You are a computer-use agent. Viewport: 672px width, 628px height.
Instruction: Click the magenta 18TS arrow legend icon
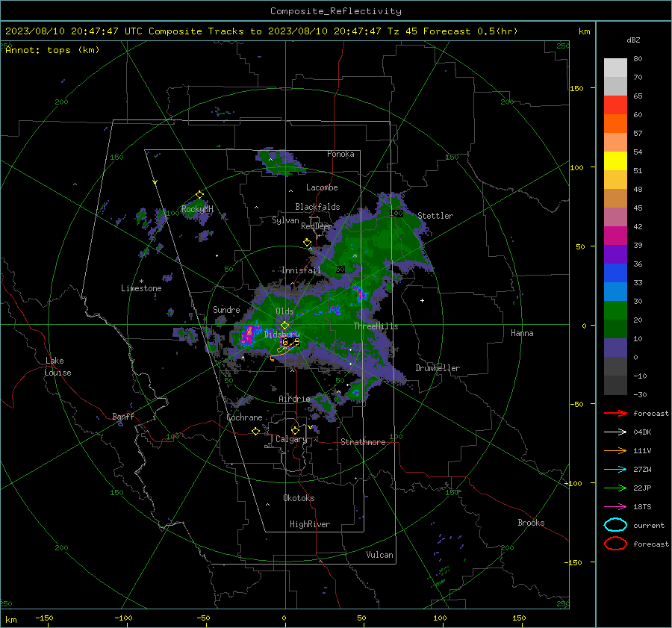(x=615, y=507)
